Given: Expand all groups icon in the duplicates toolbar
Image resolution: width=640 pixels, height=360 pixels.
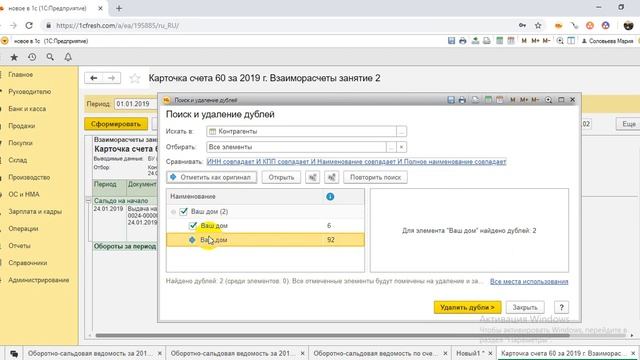Looking at the screenshot, I should click(313, 177).
